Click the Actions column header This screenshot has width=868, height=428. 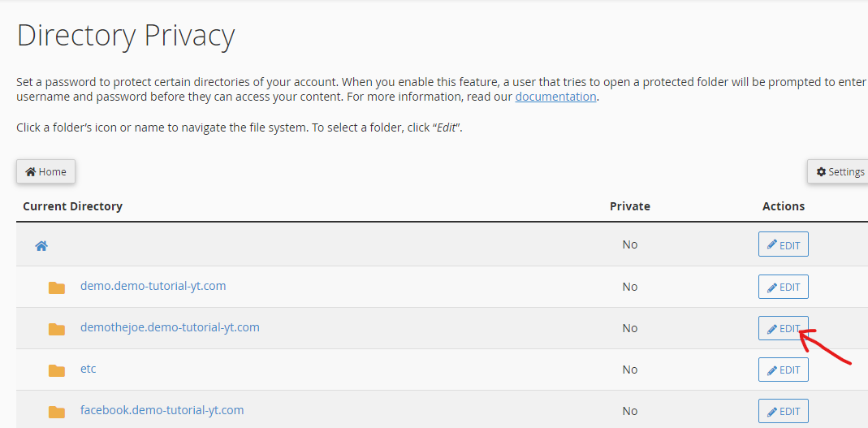click(783, 206)
